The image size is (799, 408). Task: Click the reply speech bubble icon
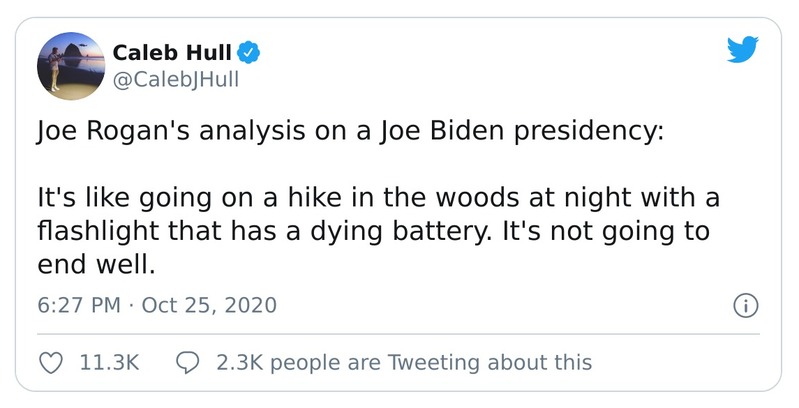click(188, 362)
